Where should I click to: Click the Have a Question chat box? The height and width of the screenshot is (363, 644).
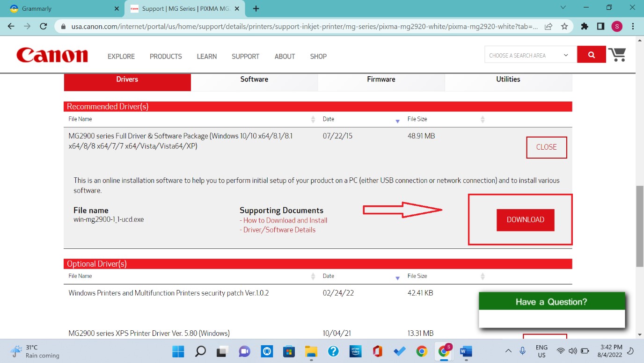(551, 302)
